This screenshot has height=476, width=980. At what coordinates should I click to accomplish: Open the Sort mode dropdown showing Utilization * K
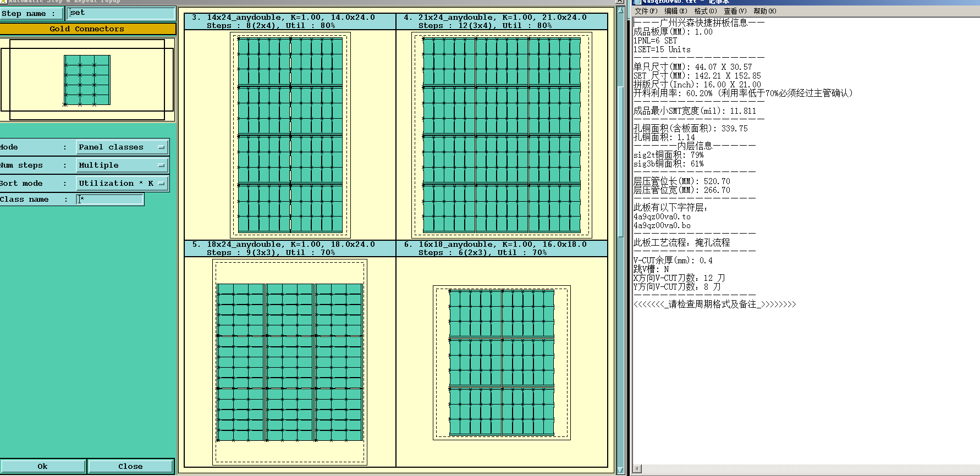click(122, 184)
